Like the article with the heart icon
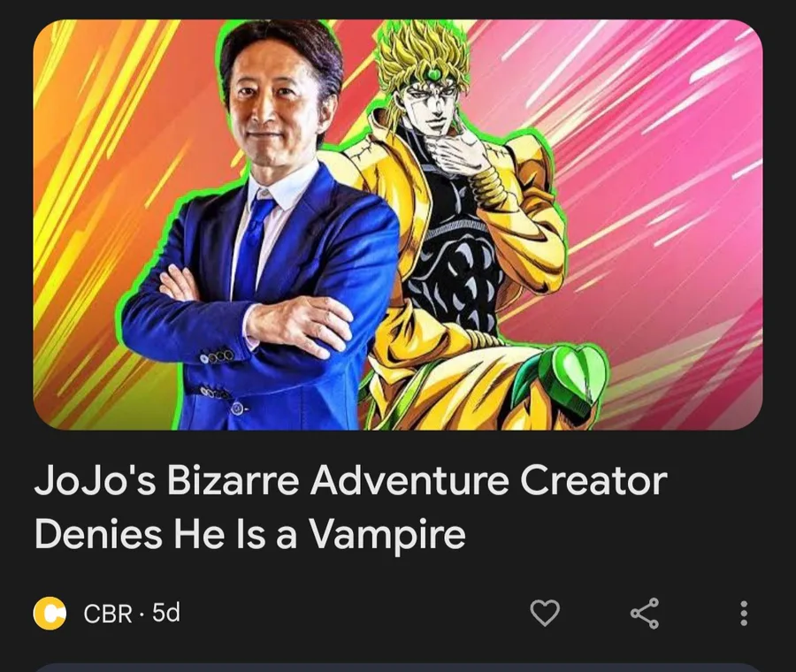This screenshot has width=796, height=672. [545, 613]
